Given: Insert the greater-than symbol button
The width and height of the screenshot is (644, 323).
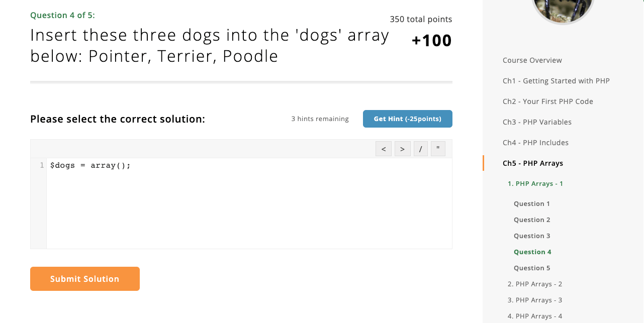Looking at the screenshot, I should 402,149.
